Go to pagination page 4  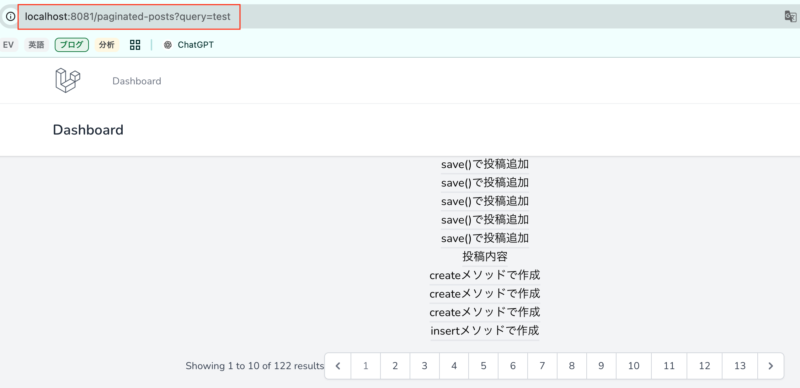click(x=454, y=366)
